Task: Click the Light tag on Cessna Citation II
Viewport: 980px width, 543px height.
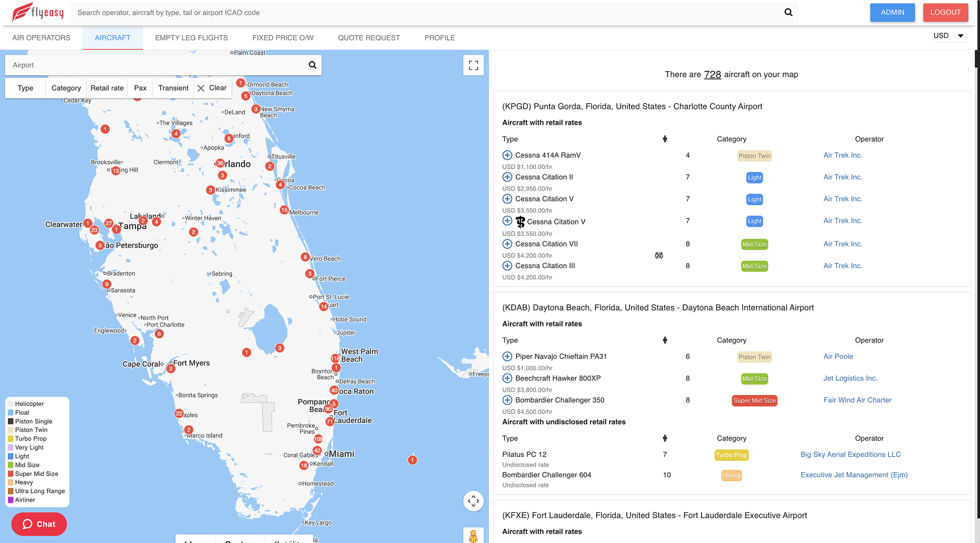Action: 754,177
